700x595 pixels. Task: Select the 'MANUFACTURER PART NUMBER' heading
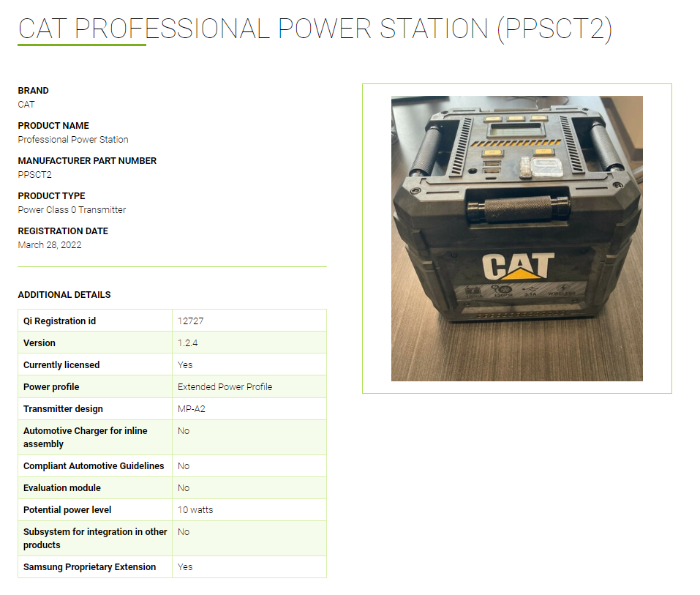87,161
